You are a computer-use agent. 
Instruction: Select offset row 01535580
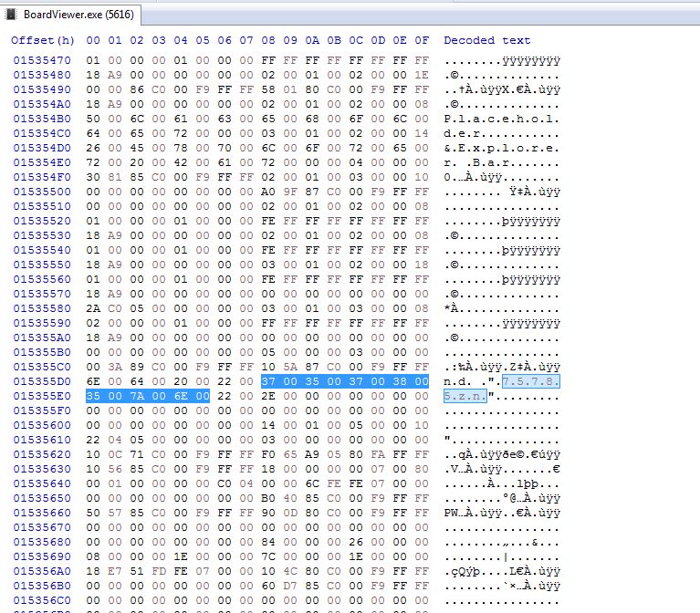[x=42, y=308]
